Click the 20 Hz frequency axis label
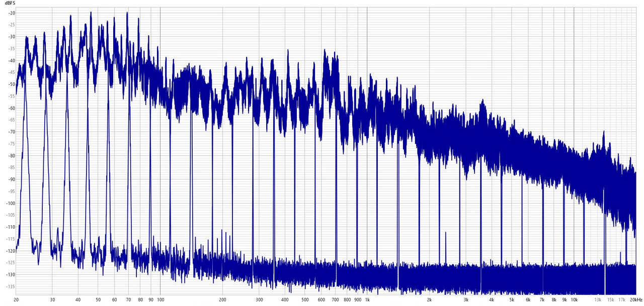Viewport: 644px width, 306px height. [16, 299]
